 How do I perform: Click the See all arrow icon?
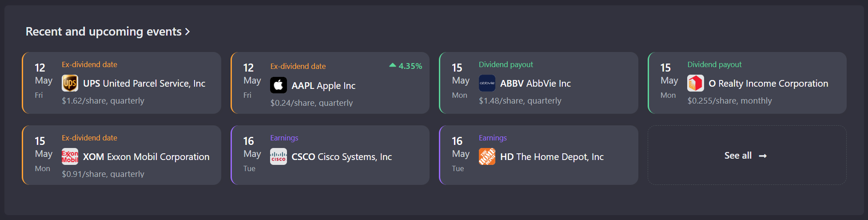[x=763, y=156]
